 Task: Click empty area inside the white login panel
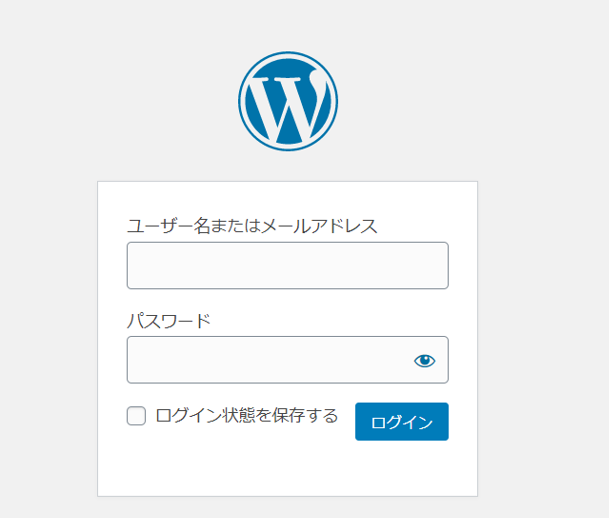(287, 470)
